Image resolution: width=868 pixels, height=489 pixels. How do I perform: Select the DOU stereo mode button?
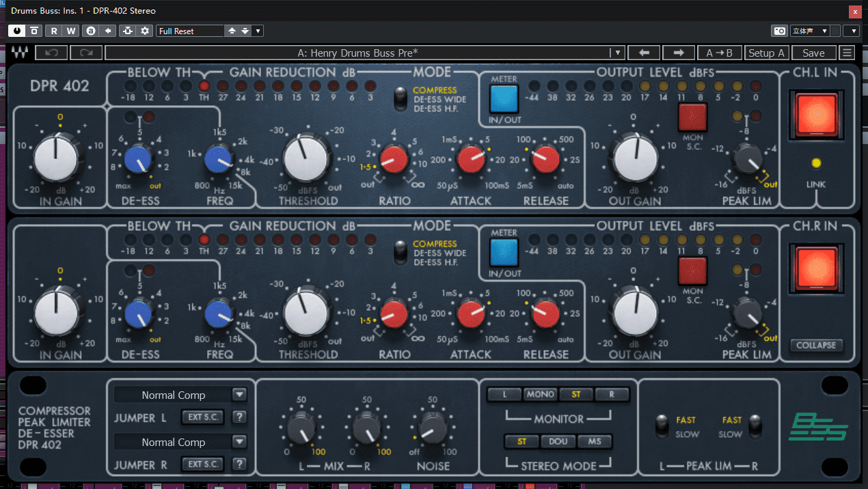coord(558,441)
